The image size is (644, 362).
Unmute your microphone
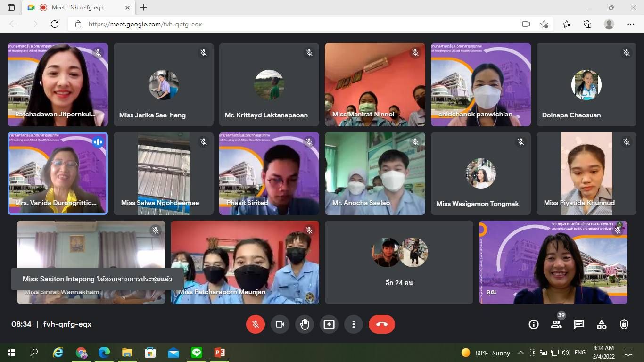(x=256, y=324)
